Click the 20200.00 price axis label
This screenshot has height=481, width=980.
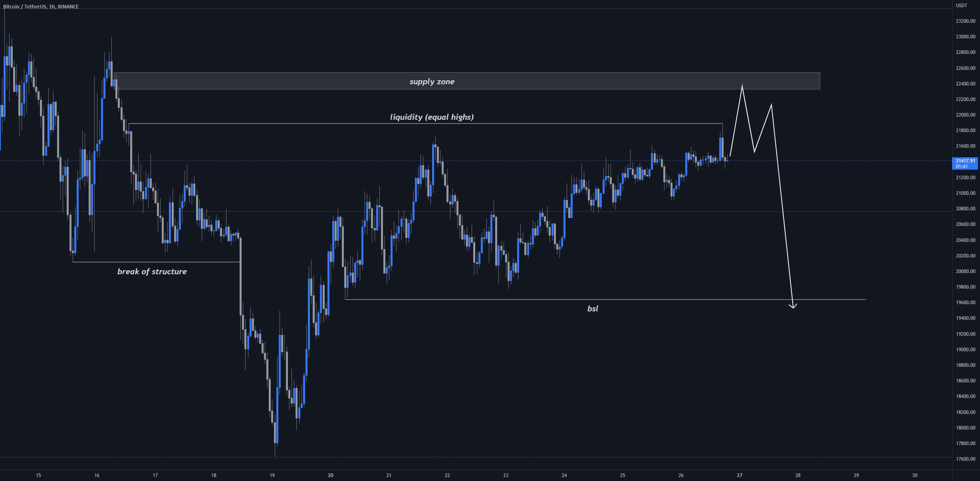click(966, 256)
